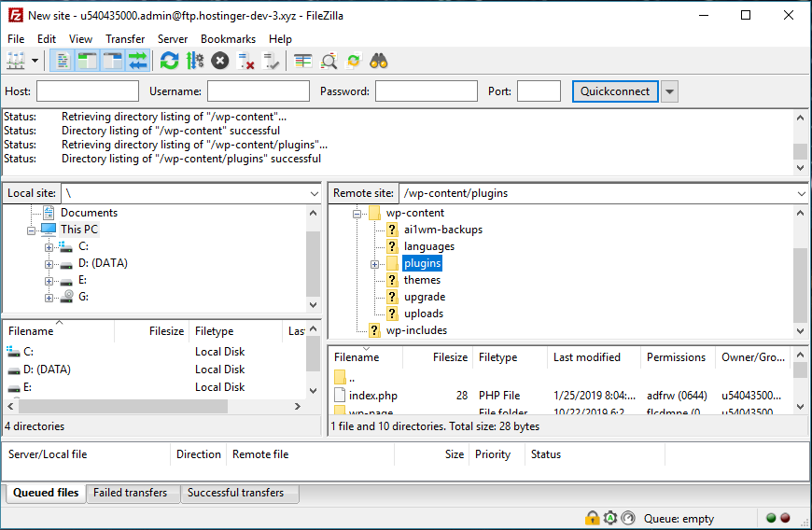Click the Host input field
This screenshot has width=812, height=530.
click(x=87, y=91)
